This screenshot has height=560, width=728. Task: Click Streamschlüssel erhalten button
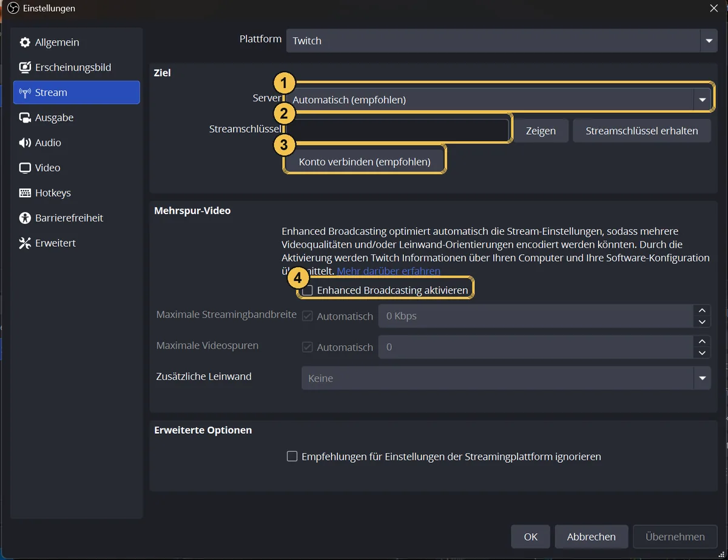coord(642,130)
